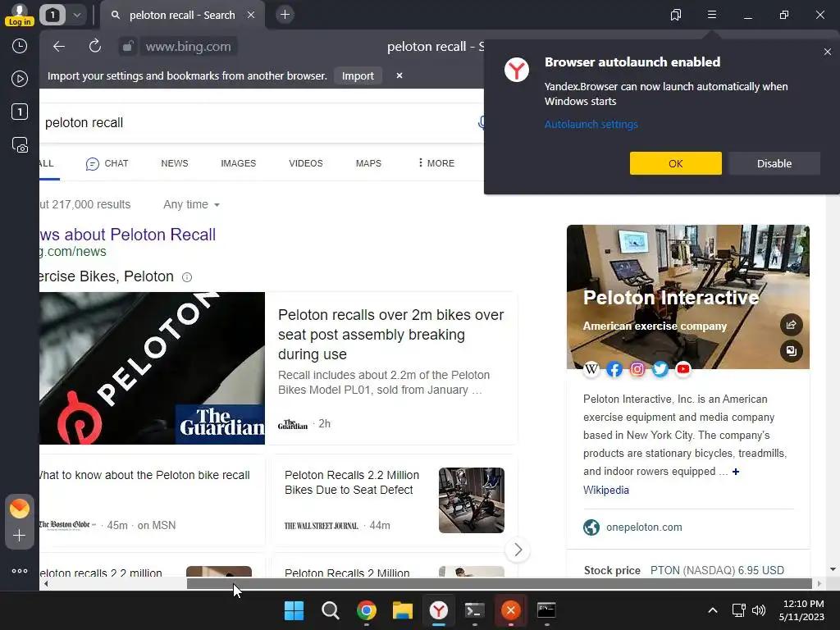Open WSJ article Peloton Recalls 2.2 Million
Image resolution: width=840 pixels, height=630 pixels.
click(x=351, y=482)
